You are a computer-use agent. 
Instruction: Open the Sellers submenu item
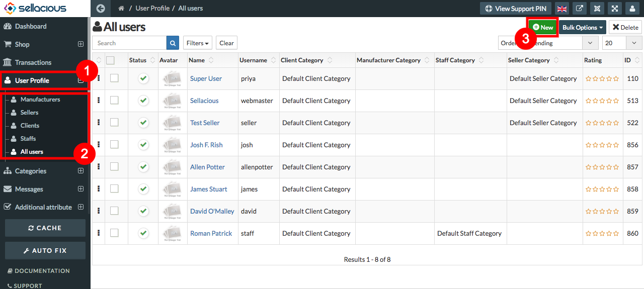tap(29, 113)
